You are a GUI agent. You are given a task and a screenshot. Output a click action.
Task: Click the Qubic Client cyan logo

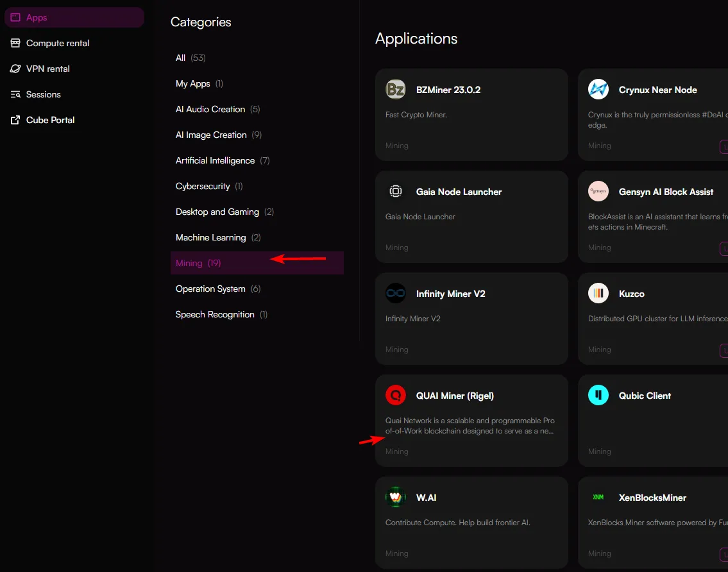[598, 395]
